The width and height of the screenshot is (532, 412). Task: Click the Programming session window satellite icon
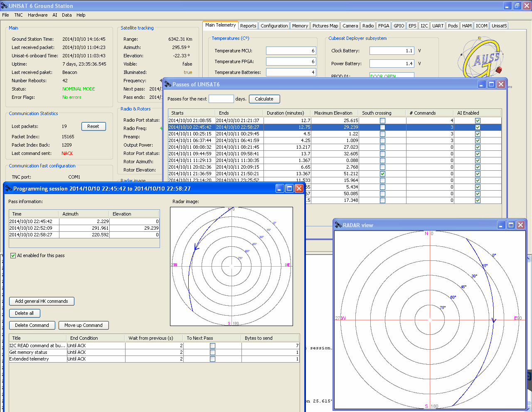8,189
